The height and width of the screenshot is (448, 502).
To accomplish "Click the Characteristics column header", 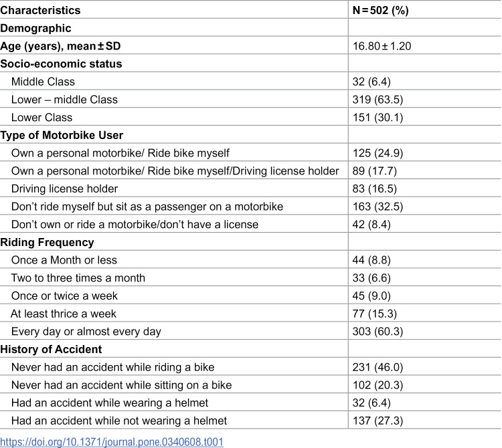I will point(40,10).
